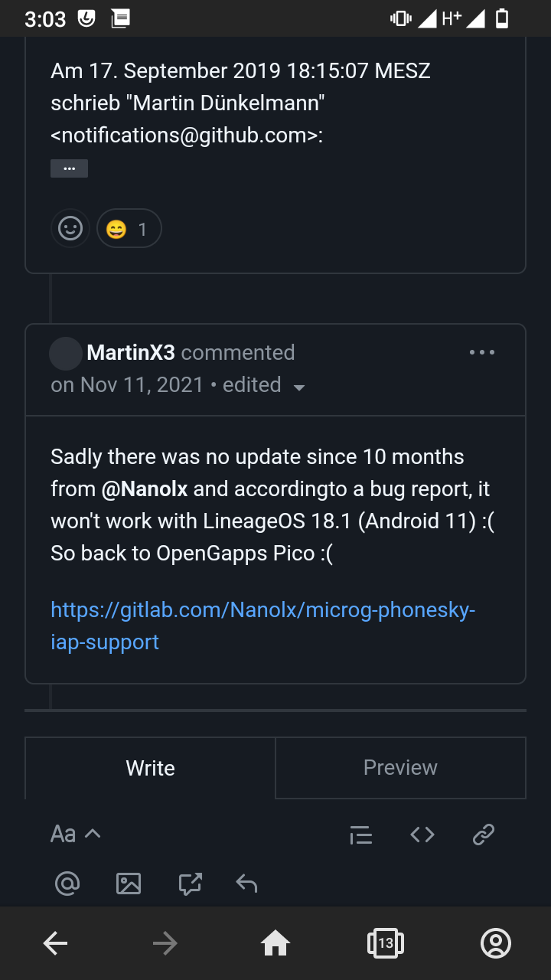This screenshot has width=551, height=980.
Task: Insert a hyperlink using the chain icon
Action: coord(482,835)
